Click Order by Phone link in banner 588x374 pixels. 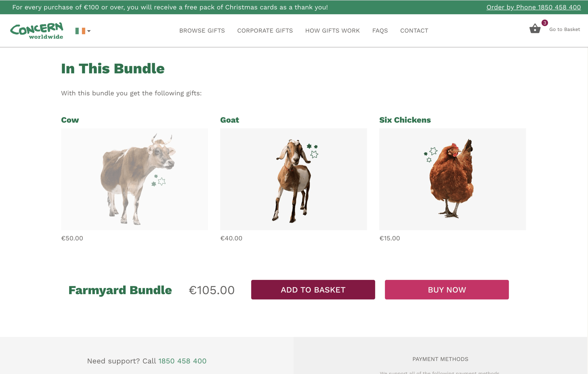click(534, 7)
